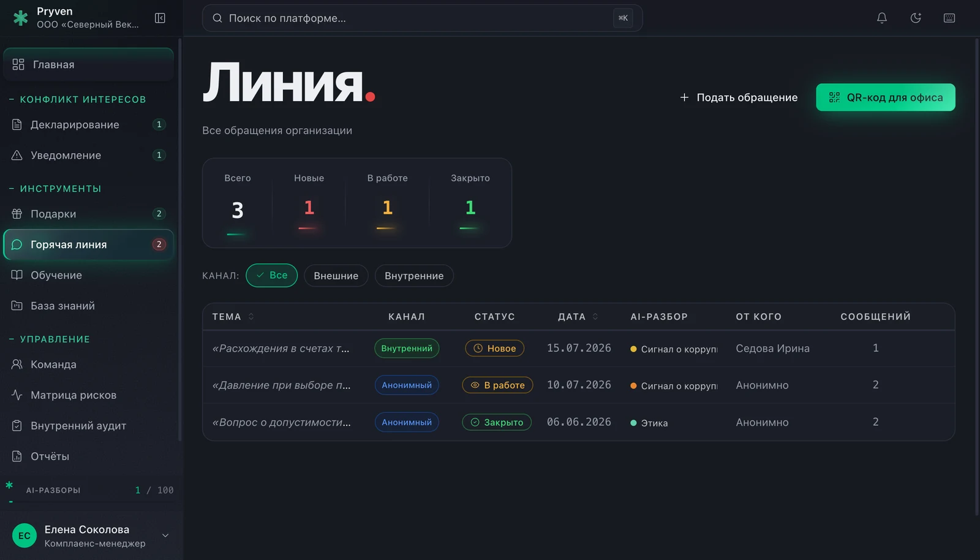Click the Обучение book icon
The height and width of the screenshot is (560, 980).
click(x=17, y=275)
